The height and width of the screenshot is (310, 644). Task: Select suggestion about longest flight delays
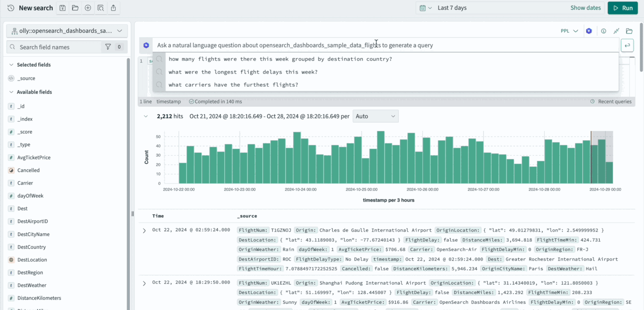[243, 72]
